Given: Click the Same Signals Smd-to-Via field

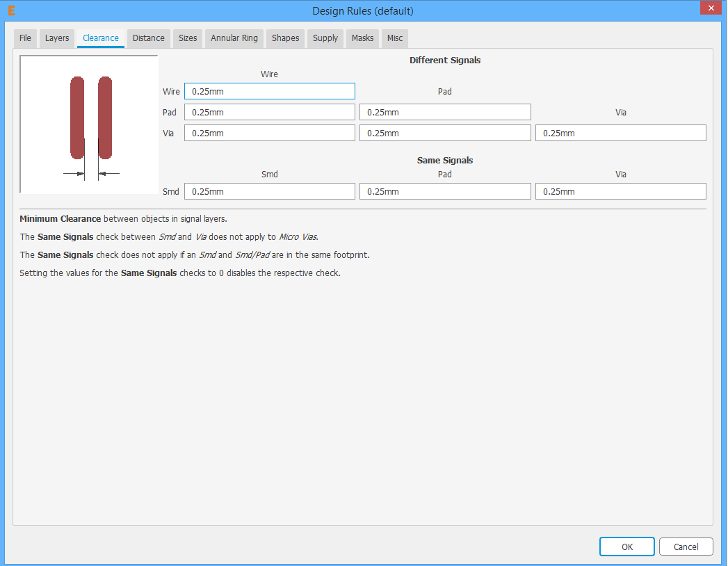Looking at the screenshot, I should 621,191.
